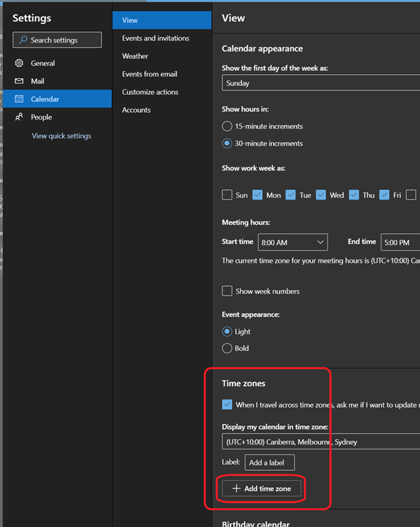Image resolution: width=420 pixels, height=527 pixels.
Task: Click the People icon
Action: coord(19,117)
